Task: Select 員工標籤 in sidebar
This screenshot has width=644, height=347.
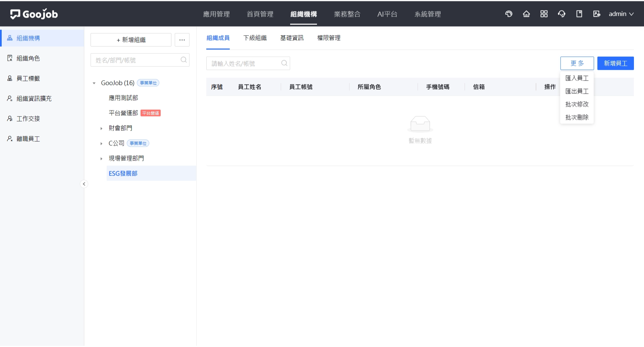Action: click(x=42, y=78)
